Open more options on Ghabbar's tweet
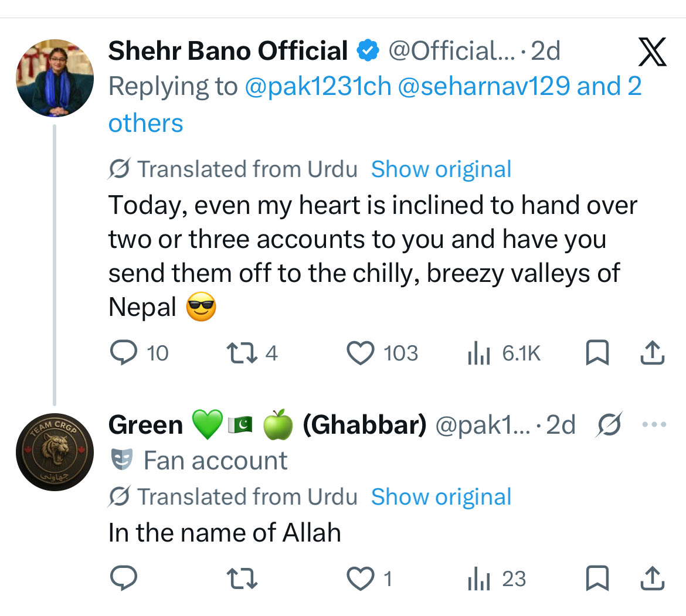 (x=654, y=425)
